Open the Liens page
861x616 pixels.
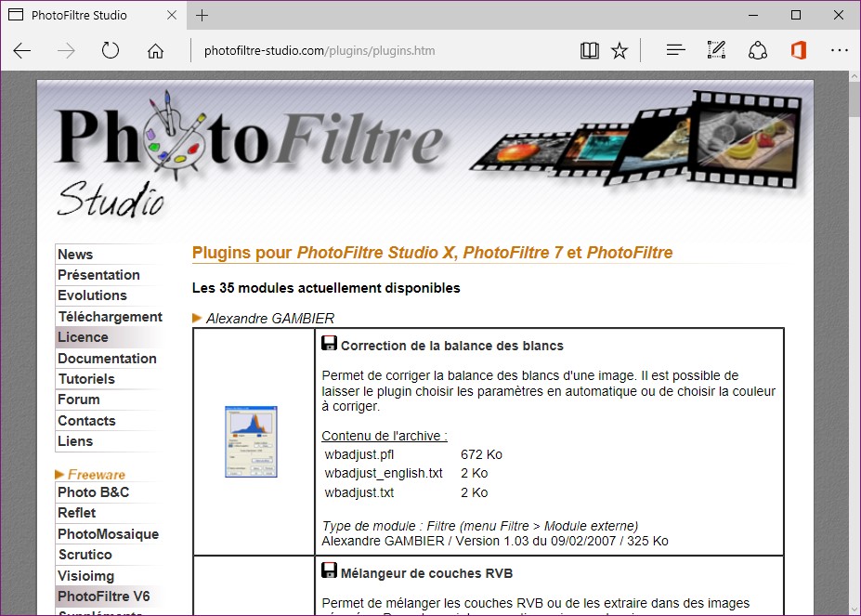pos(75,440)
